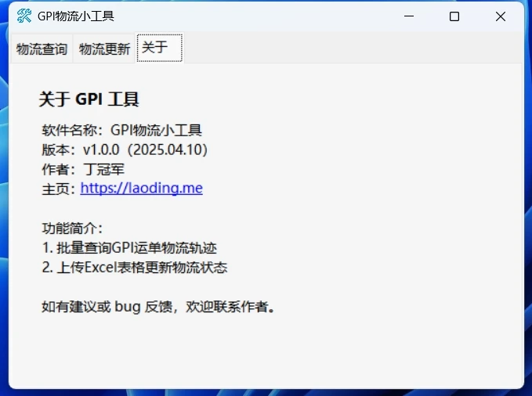Click the line 软件名称：GPI物流小工具

click(121, 130)
